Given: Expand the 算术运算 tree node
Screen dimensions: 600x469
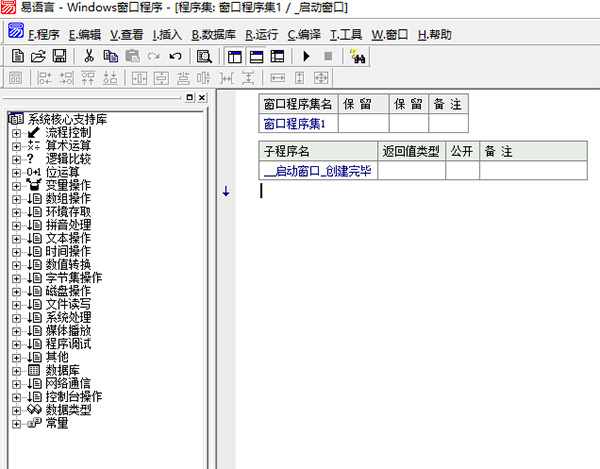Looking at the screenshot, I should coord(16,146).
